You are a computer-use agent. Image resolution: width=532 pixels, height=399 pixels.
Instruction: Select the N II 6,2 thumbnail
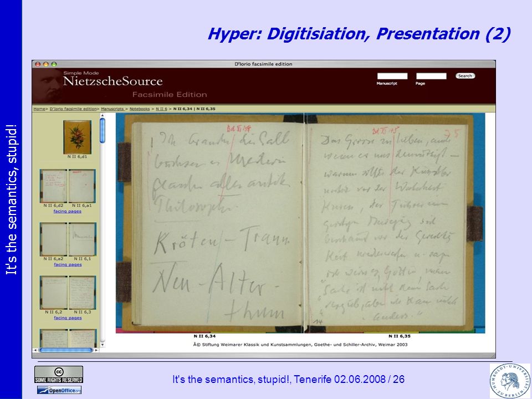54,293
